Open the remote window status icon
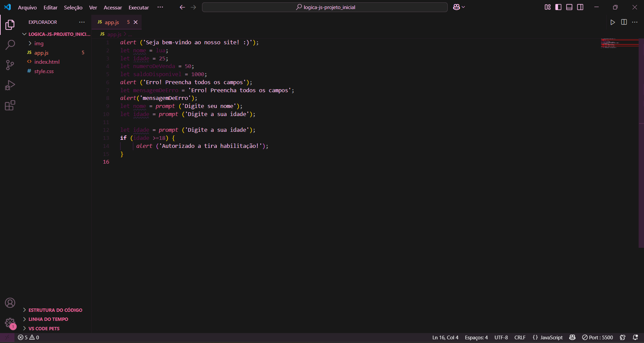 click(7, 337)
